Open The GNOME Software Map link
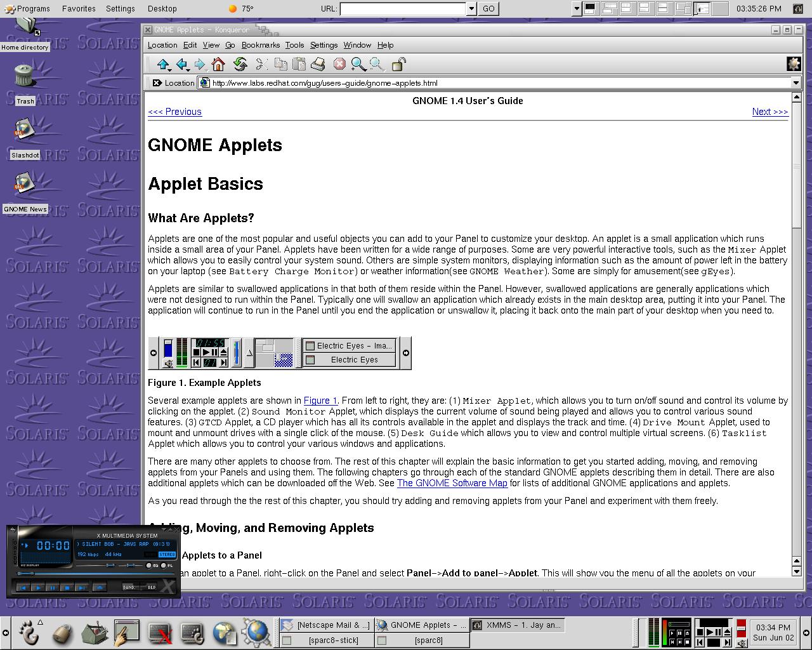The height and width of the screenshot is (650, 812). (452, 483)
